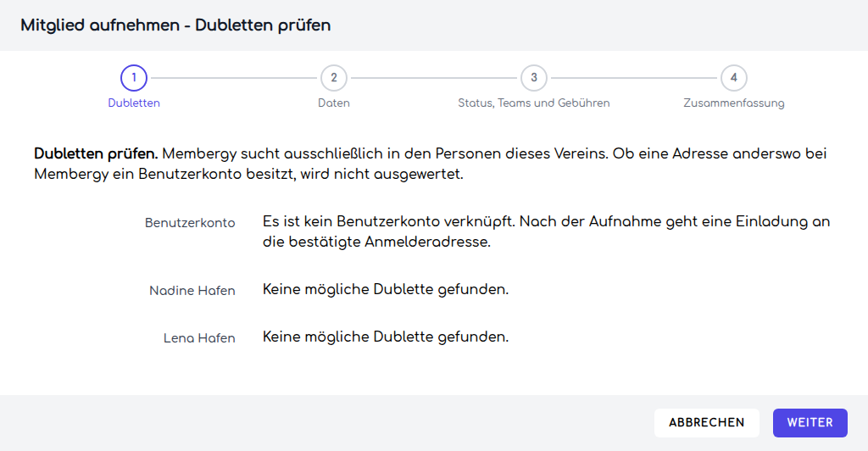Open step 4 Zusammenfassung circle

pos(733,78)
